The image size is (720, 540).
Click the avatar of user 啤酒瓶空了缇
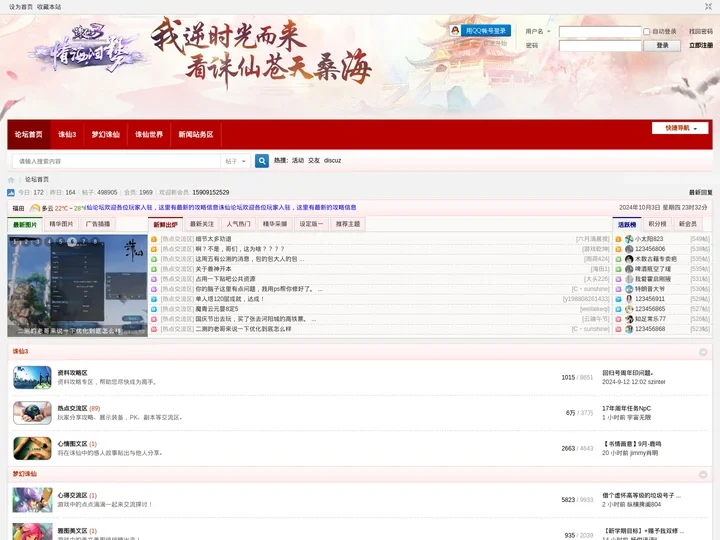[629, 269]
